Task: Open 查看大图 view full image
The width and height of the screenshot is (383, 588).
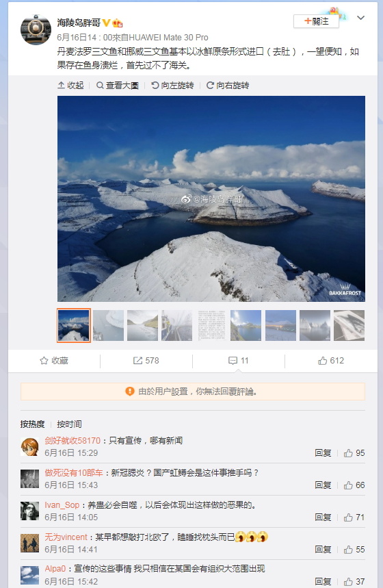Action: pyautogui.click(x=118, y=86)
